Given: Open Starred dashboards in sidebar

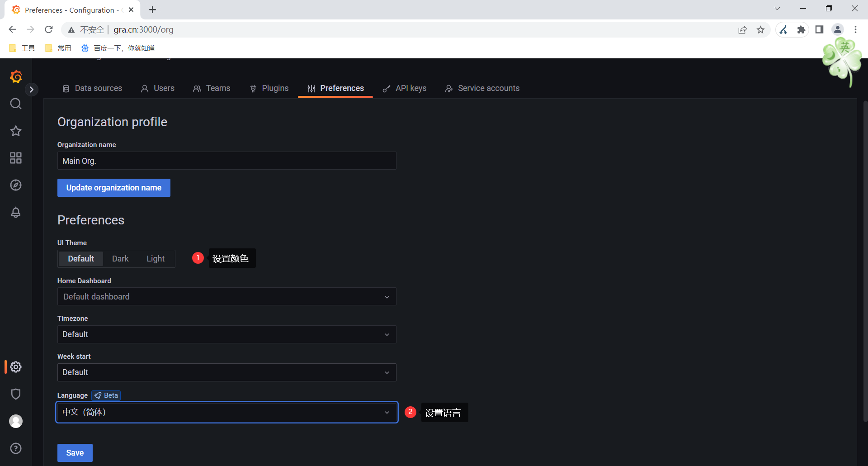Looking at the screenshot, I should point(16,131).
